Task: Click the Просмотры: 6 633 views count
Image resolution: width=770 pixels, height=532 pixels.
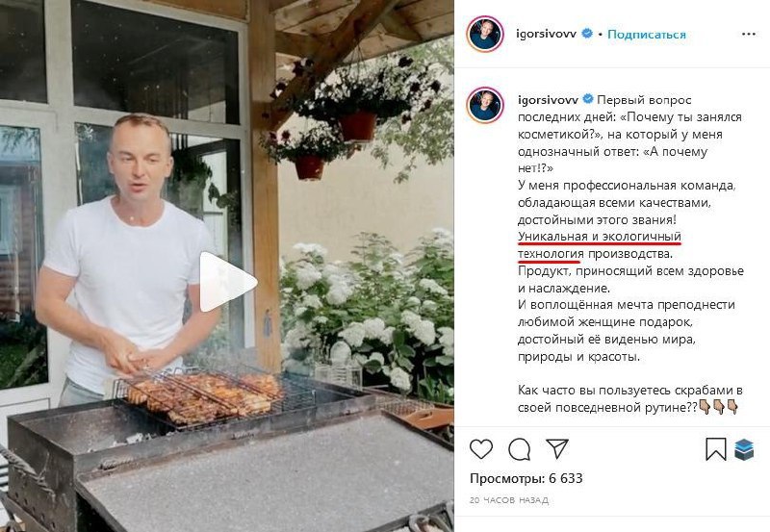Action: [526, 478]
